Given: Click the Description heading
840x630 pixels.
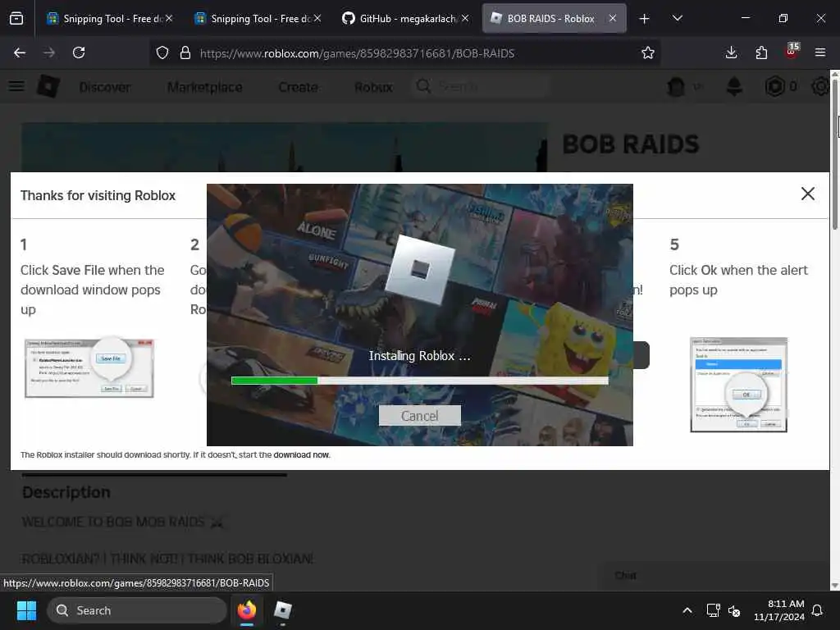Looking at the screenshot, I should click(x=66, y=492).
